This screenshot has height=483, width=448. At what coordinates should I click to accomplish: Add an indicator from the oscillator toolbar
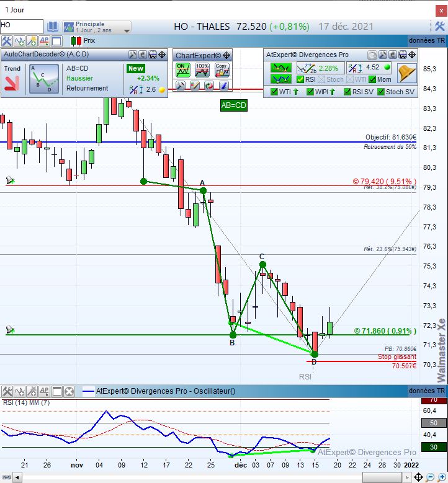tap(19, 391)
